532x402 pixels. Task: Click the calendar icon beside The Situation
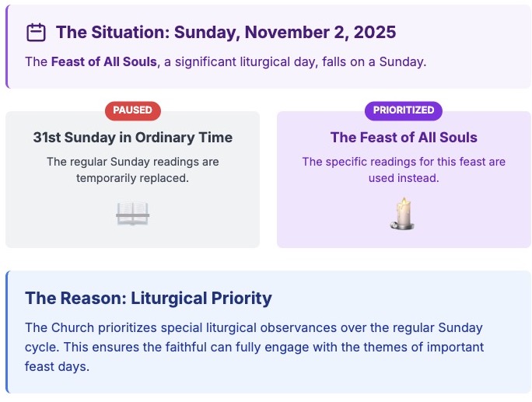click(36, 33)
